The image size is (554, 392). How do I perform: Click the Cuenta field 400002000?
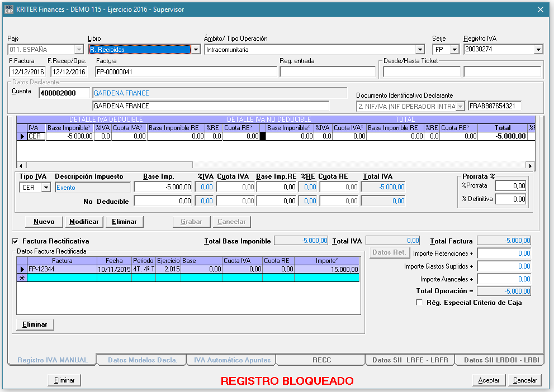pos(64,93)
